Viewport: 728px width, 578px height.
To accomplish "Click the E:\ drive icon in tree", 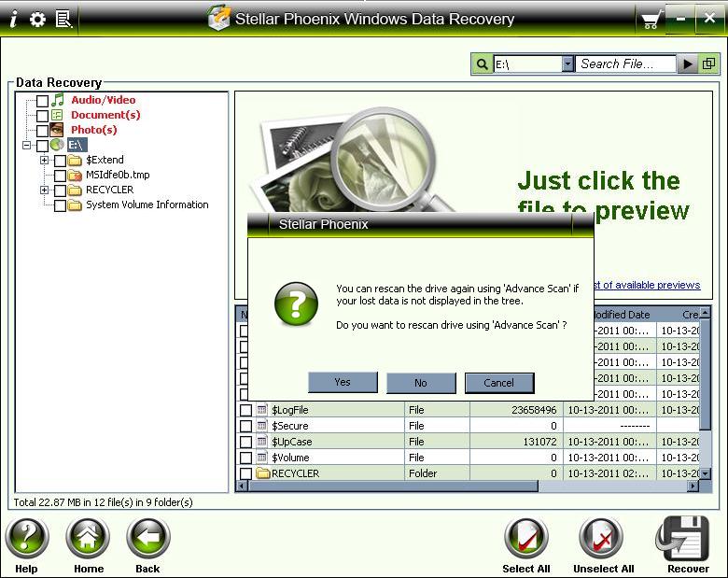I will [57, 145].
